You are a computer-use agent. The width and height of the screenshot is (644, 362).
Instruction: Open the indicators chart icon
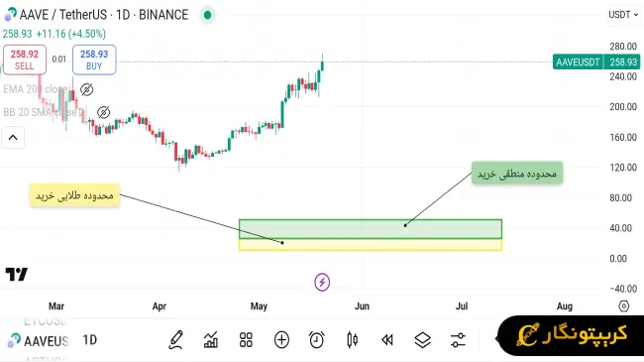(x=211, y=340)
